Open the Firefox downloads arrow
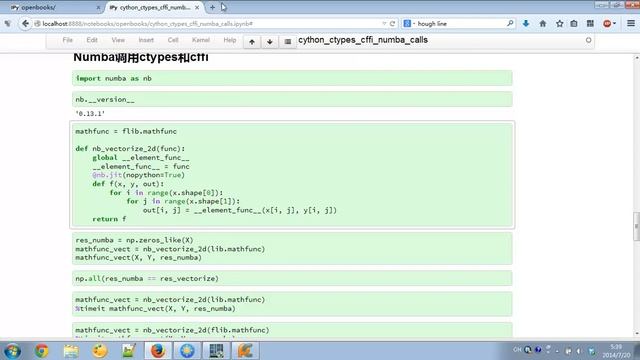 tap(526, 24)
